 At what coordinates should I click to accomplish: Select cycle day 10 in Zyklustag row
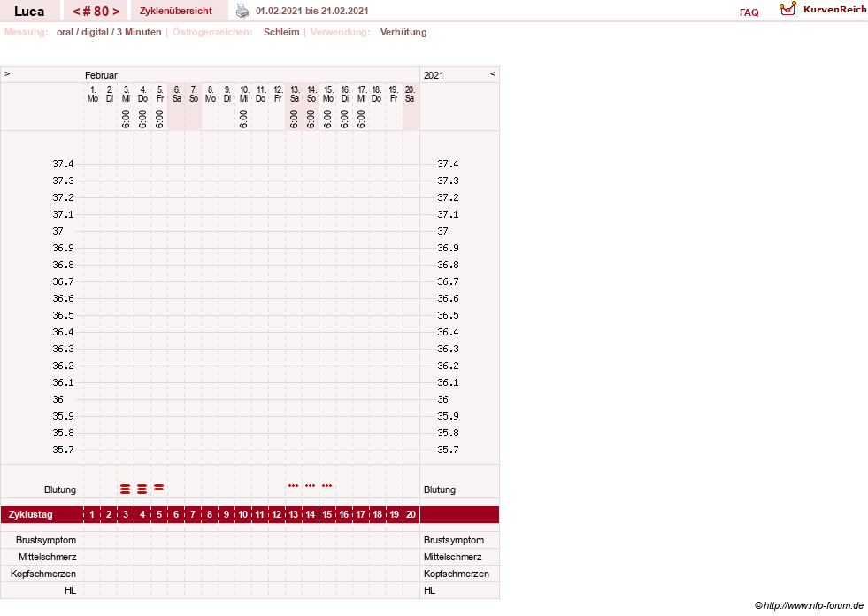tap(243, 514)
